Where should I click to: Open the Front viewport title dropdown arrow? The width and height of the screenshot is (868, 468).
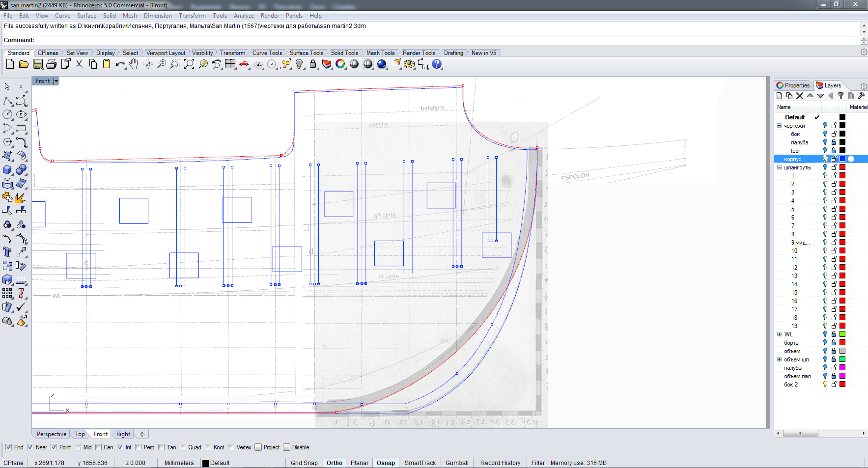[x=56, y=81]
